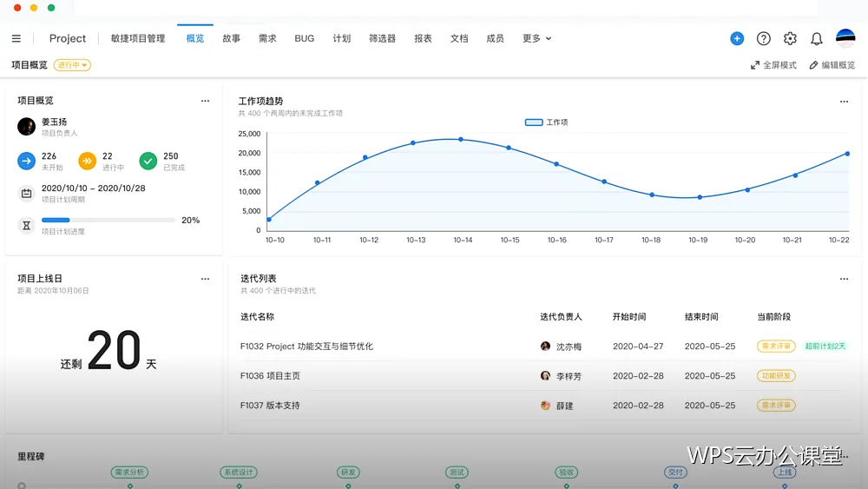Click 开始时间 column header
This screenshot has height=489, width=868.
tap(628, 317)
